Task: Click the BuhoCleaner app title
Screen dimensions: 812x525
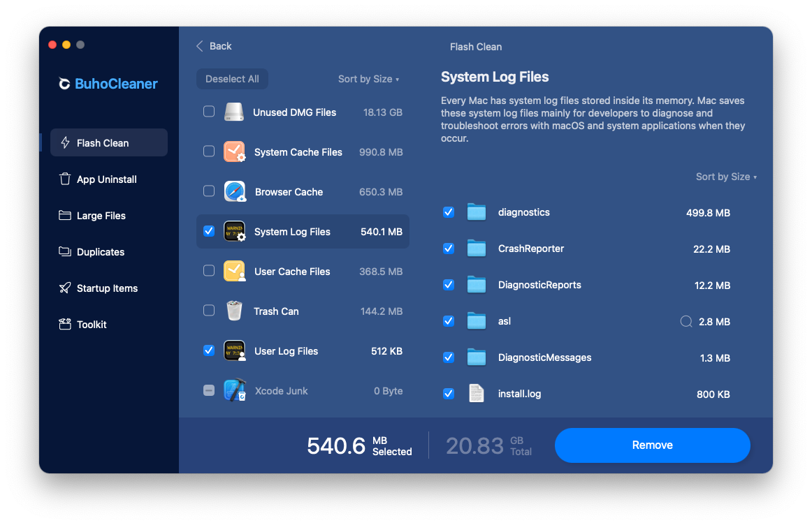Action: 116,84
